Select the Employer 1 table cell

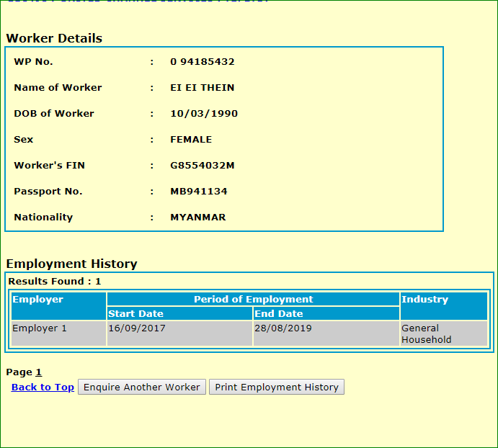point(40,328)
